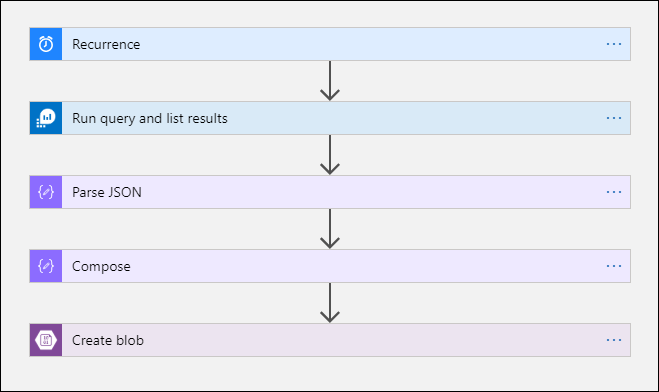Viewport: 659px width, 392px height.
Task: Click the Recurrence alarm clock icon
Action: coord(46,44)
